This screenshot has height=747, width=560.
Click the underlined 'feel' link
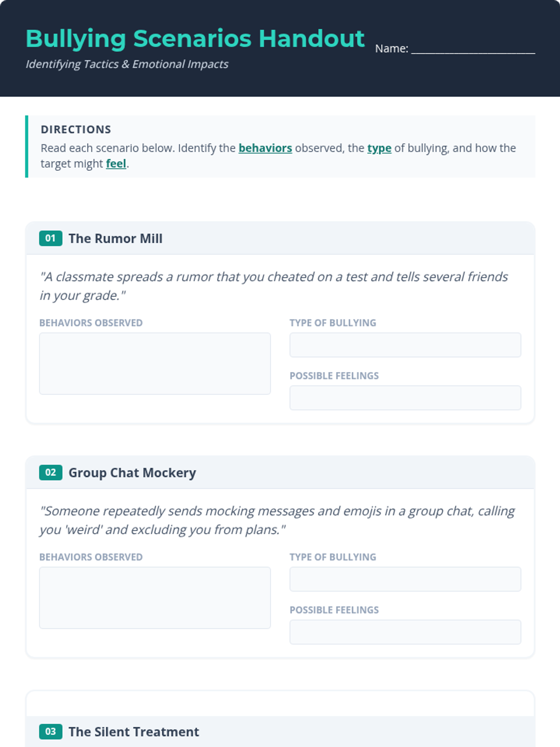click(116, 164)
